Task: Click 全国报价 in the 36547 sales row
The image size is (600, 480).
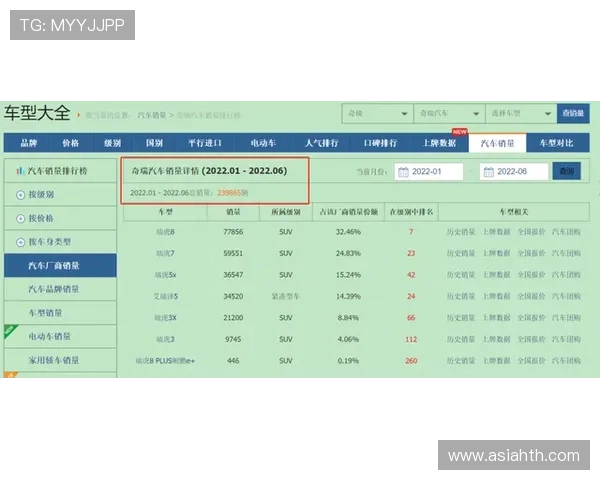Action: pyautogui.click(x=532, y=274)
